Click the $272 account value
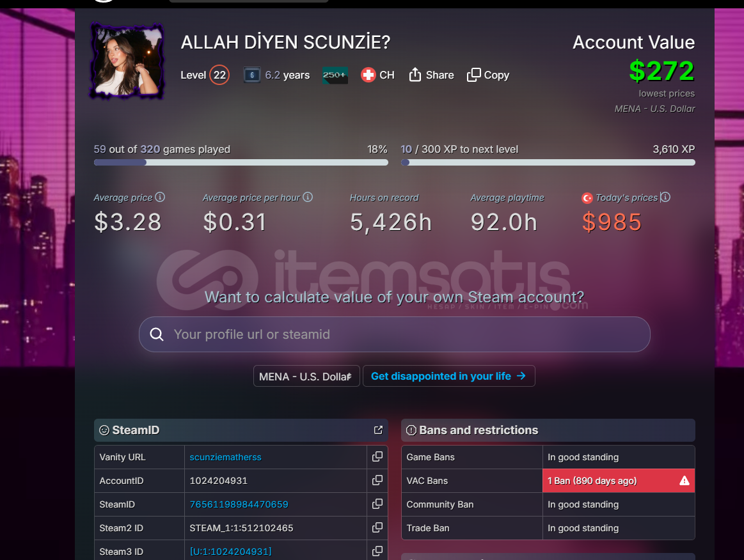The height and width of the screenshot is (560, 744). 661,71
